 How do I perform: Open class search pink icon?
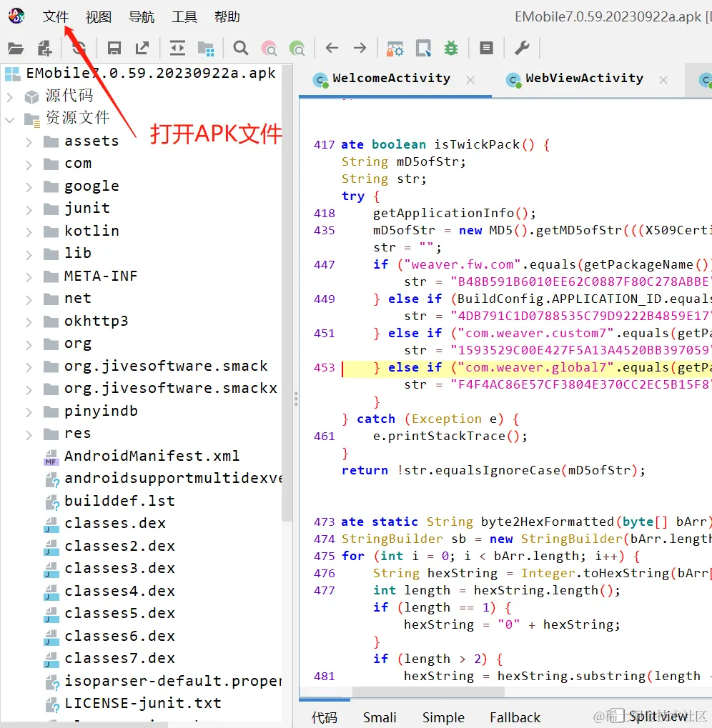click(x=269, y=49)
